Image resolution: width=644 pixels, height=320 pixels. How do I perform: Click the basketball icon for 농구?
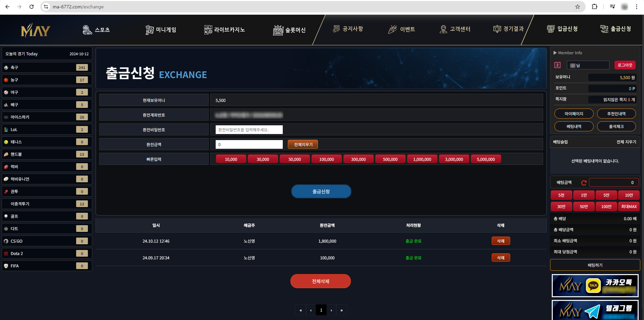6,80
